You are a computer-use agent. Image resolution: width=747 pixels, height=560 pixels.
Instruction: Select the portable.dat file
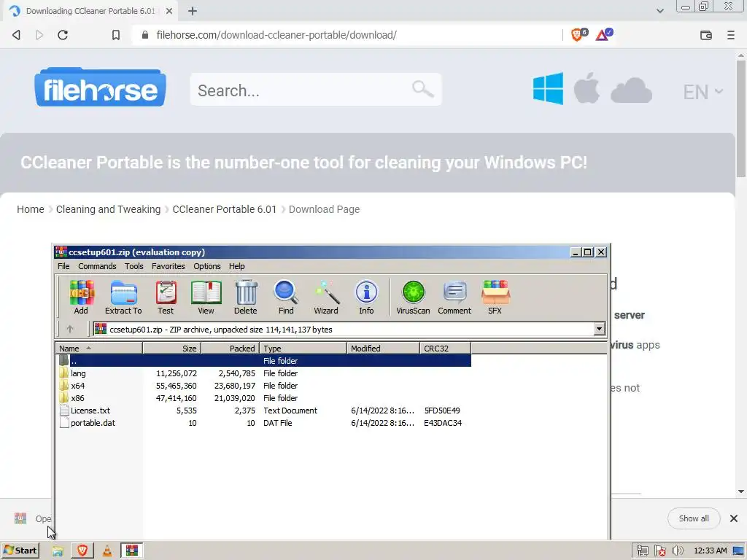click(x=263, y=423)
